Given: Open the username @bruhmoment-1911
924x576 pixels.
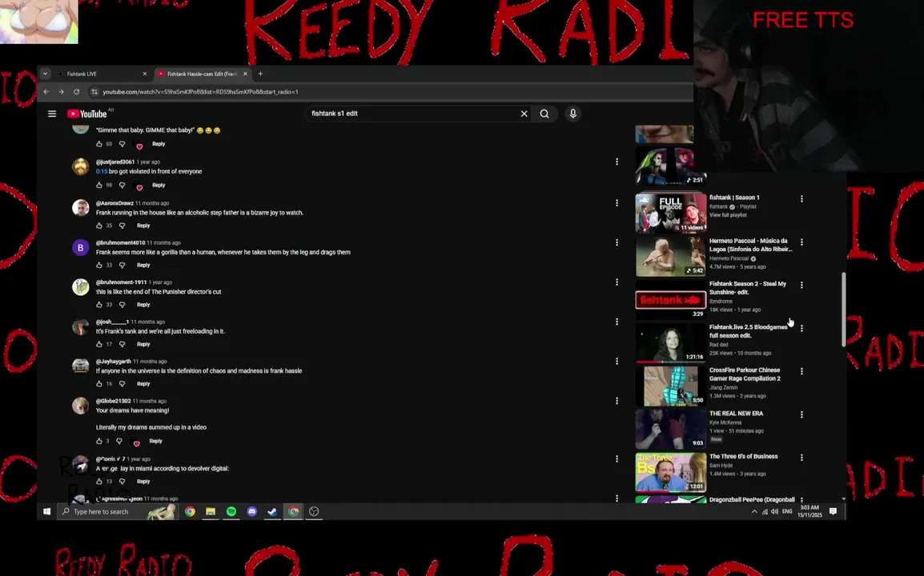Looking at the screenshot, I should point(122,282).
